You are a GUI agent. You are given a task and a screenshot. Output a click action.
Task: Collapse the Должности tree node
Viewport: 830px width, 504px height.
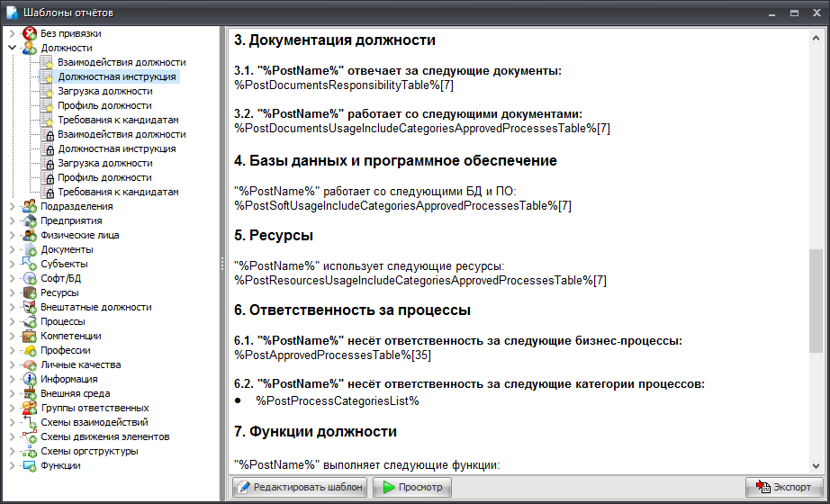click(13, 48)
